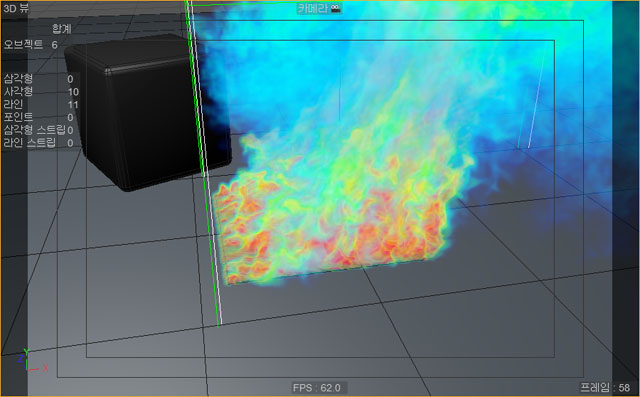
Task: Click the 삼각형 스트립 statistic row
Action: pos(39,130)
